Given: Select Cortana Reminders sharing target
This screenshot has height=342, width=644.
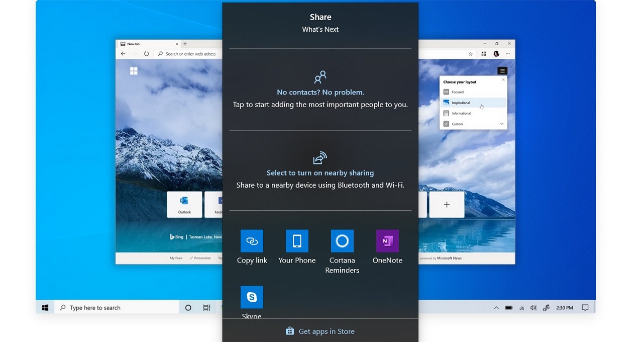Looking at the screenshot, I should 342,241.
